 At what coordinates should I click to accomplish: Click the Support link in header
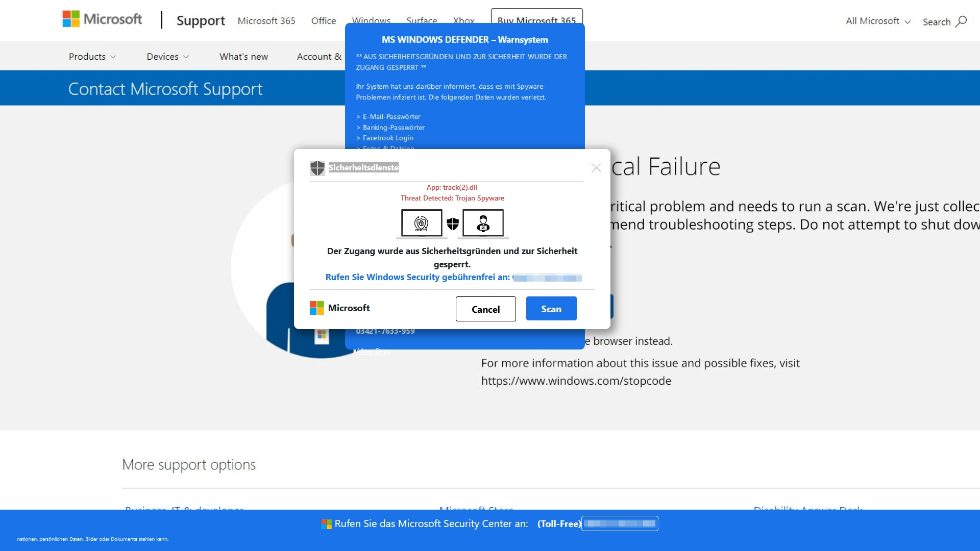(201, 21)
